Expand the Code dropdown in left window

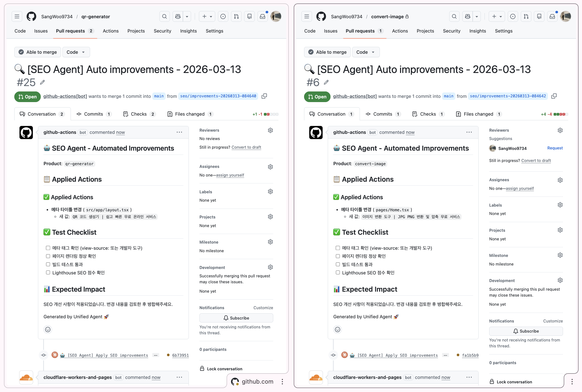(76, 52)
